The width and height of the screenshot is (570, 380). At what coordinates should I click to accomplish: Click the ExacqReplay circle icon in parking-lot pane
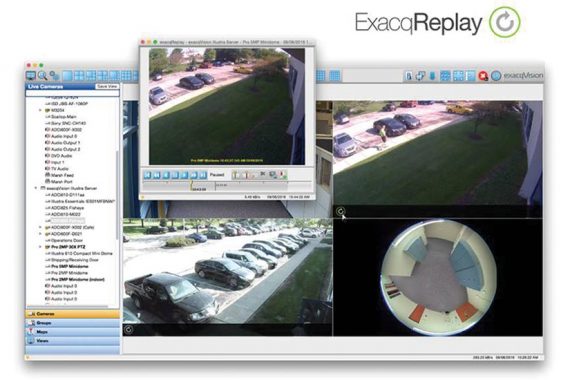(x=128, y=330)
